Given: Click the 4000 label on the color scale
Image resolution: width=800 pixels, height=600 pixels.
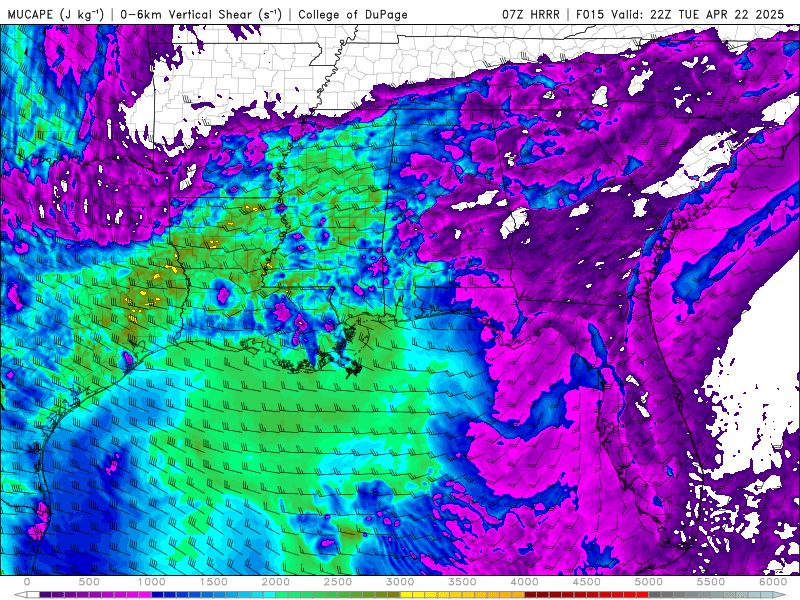Looking at the screenshot, I should point(525,582).
